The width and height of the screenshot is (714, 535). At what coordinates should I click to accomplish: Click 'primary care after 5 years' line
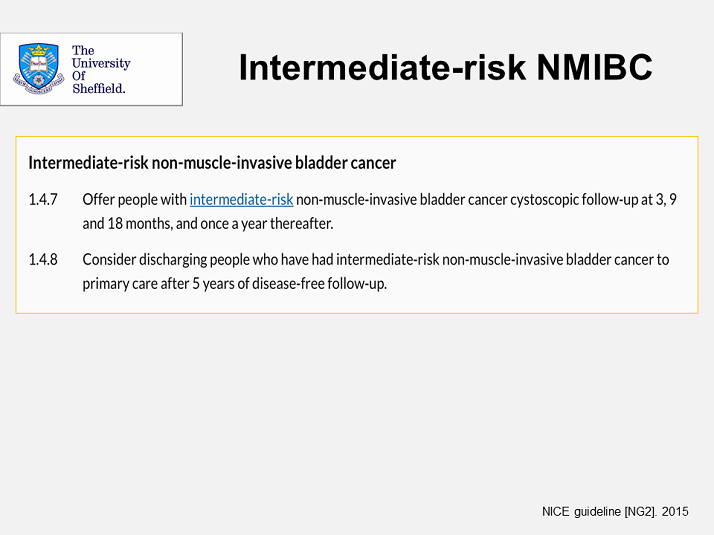235,284
